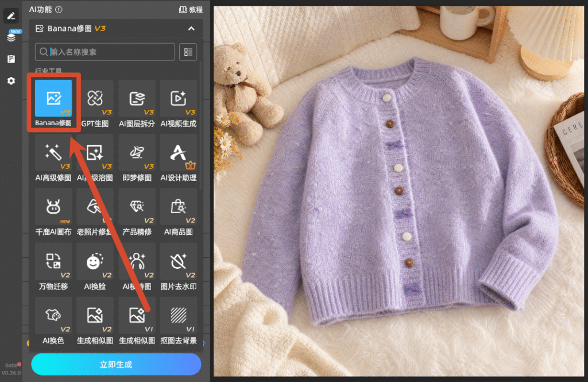This screenshot has height=382, width=588.
Task: Open the 千鹿AI画布 canvas tool
Action: (x=53, y=207)
